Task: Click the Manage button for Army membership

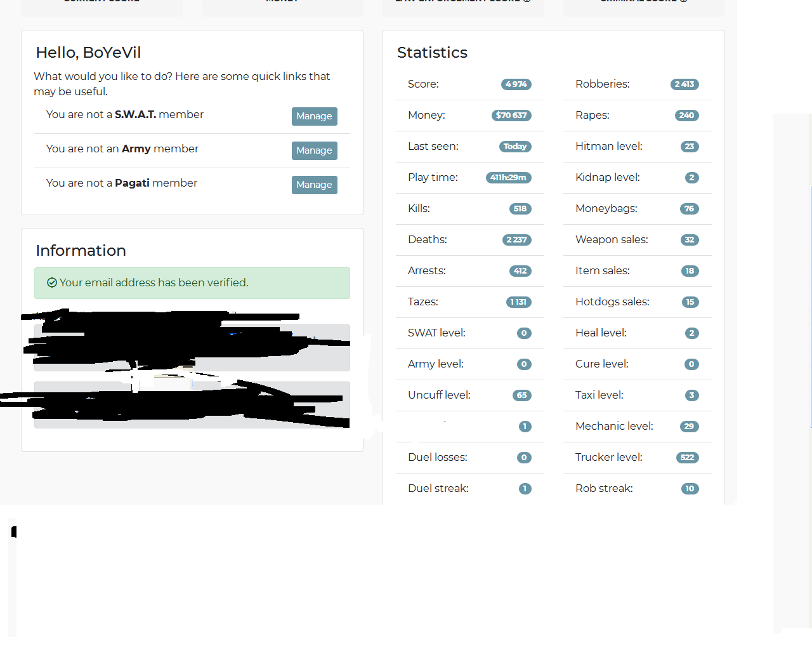Action: click(314, 150)
